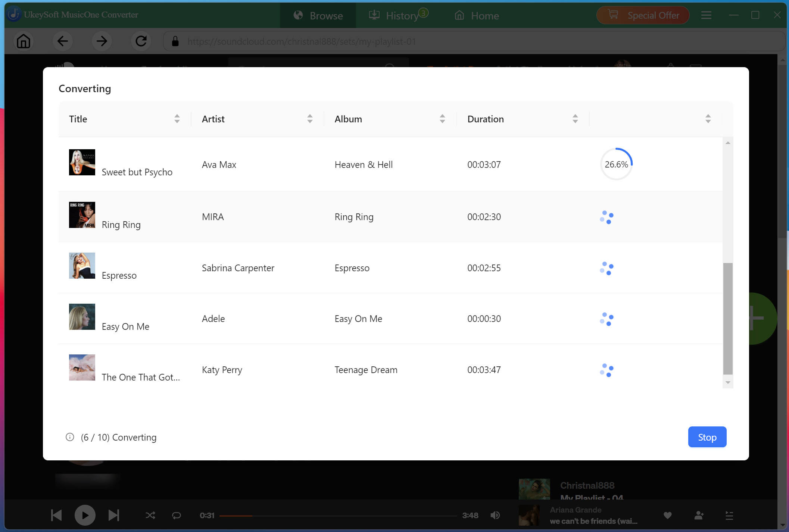Image resolution: width=789 pixels, height=532 pixels.
Task: Click the list scroll-down arrow
Action: [728, 382]
